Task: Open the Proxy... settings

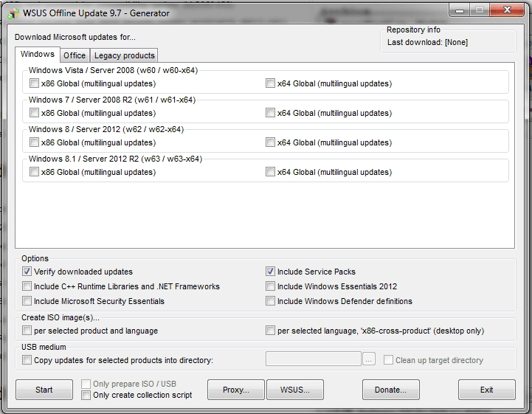Action: coord(236,390)
